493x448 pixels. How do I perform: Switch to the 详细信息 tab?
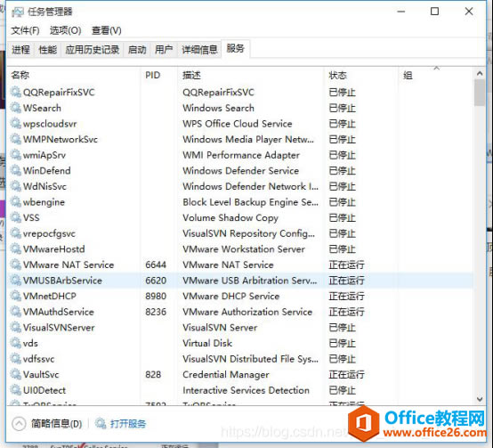point(199,49)
